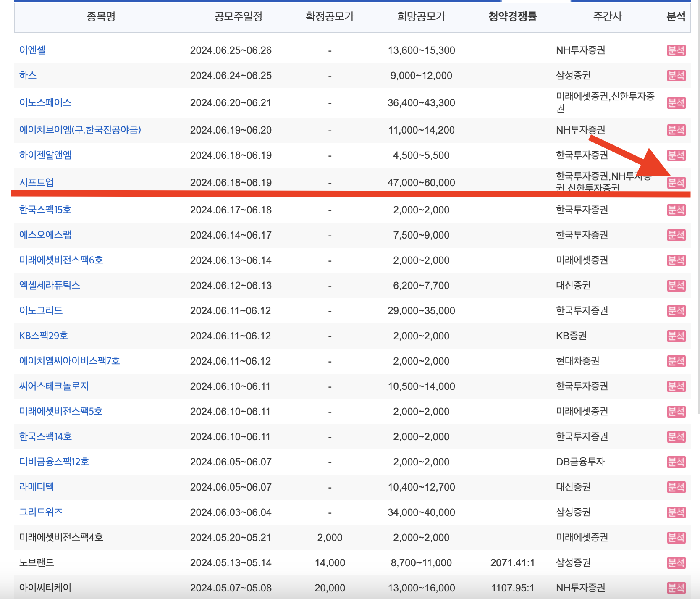Click the 분석 icon for 디비금융스팩12호
Viewport: 700px width, 599px height.
676,462
